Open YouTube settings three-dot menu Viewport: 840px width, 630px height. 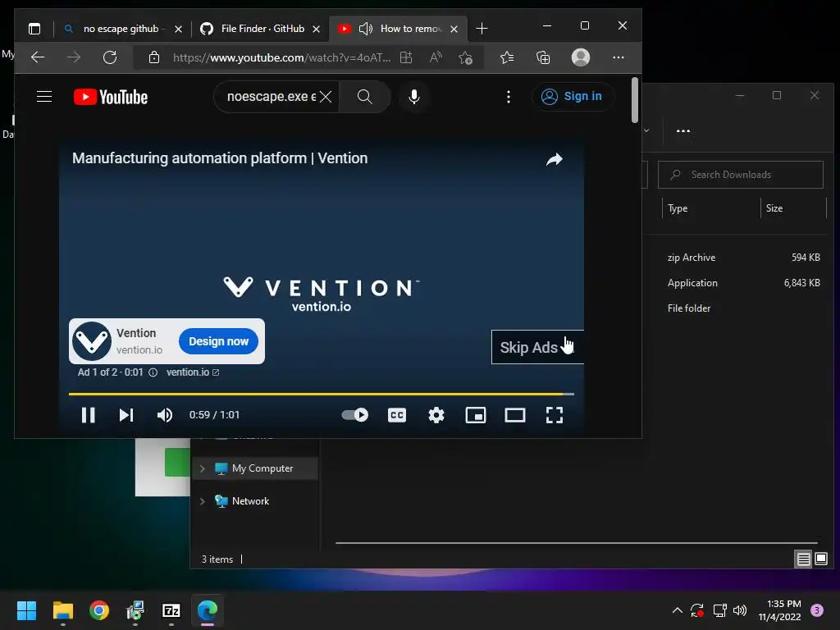509,97
